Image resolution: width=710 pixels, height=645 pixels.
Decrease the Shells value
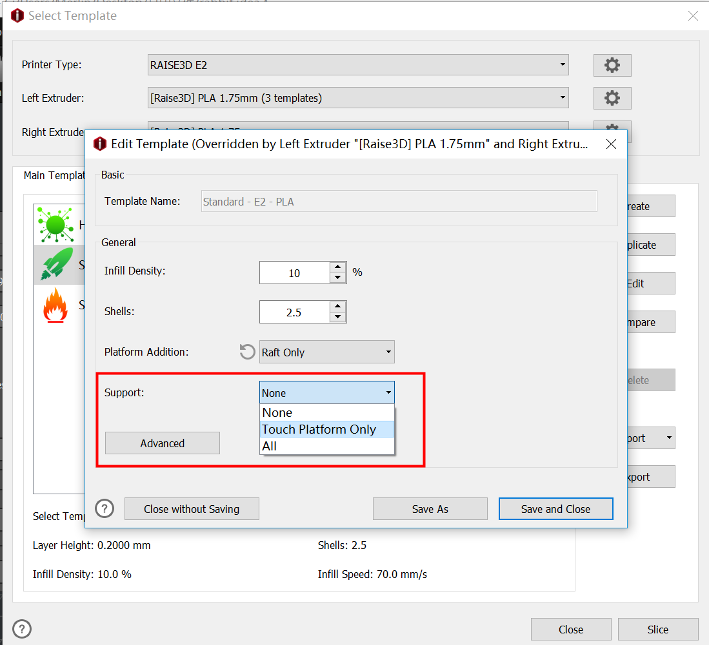(x=338, y=317)
